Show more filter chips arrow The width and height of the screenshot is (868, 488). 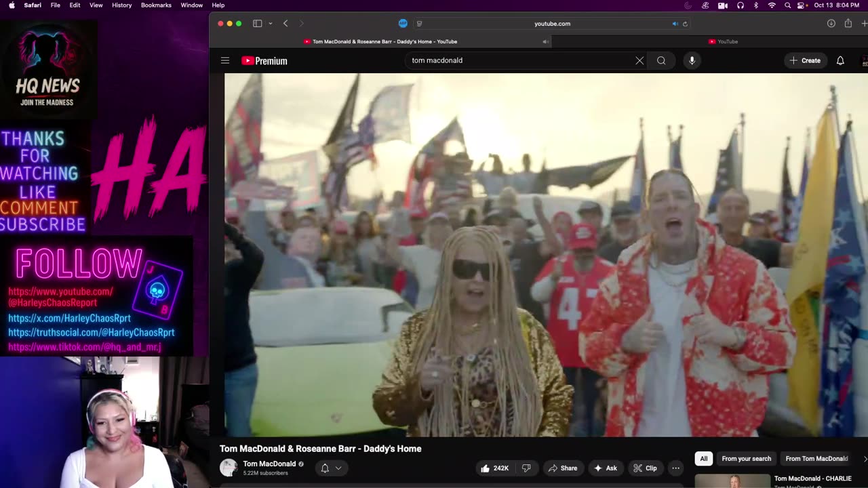(864, 459)
